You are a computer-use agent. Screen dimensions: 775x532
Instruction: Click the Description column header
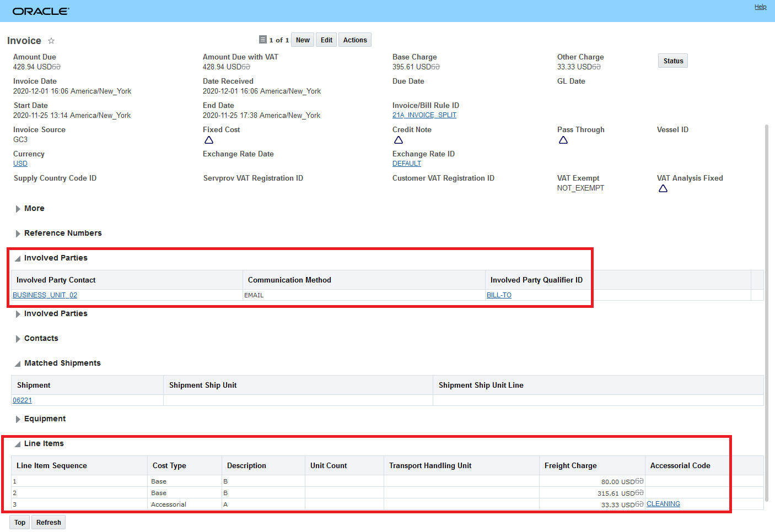[x=263, y=465]
